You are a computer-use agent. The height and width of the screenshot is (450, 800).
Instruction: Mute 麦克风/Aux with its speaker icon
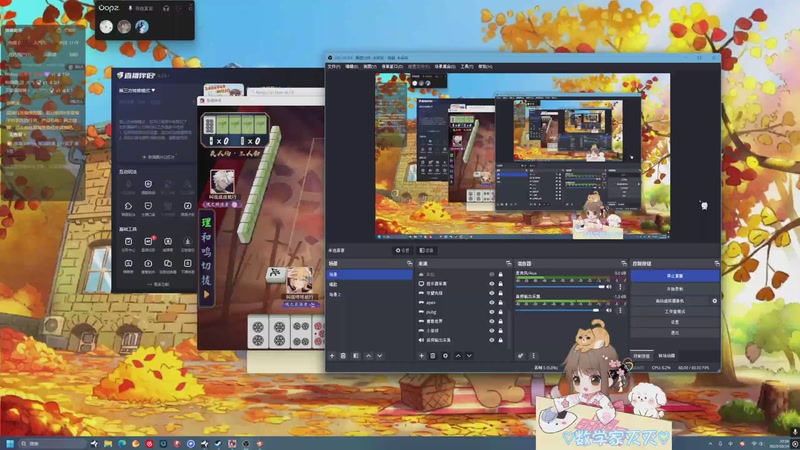(609, 287)
